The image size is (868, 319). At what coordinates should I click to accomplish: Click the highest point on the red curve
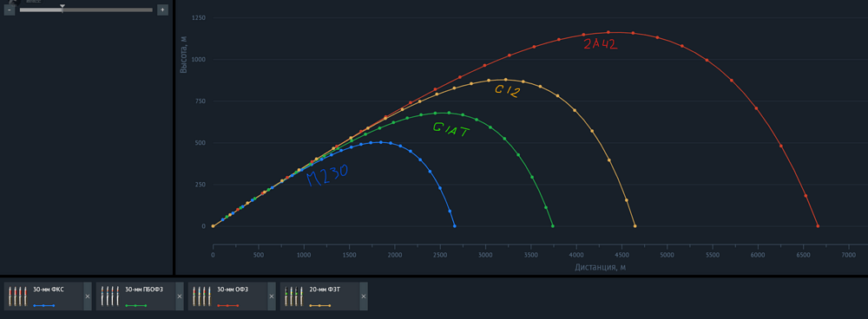(x=608, y=32)
